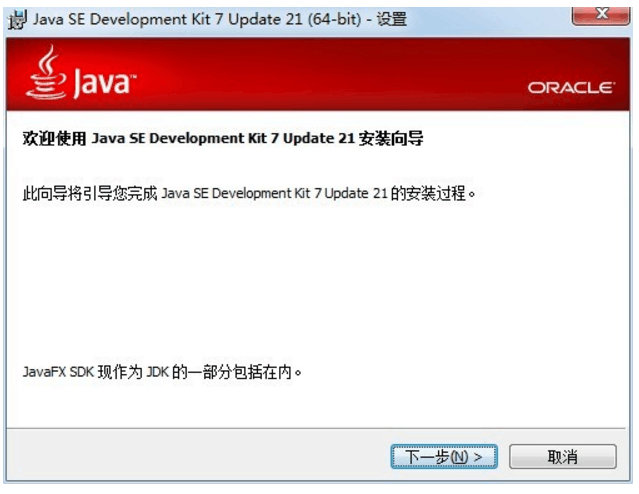Click the text starting with 此向导将引导您完成
Screen dimensions: 639x494
(249, 193)
